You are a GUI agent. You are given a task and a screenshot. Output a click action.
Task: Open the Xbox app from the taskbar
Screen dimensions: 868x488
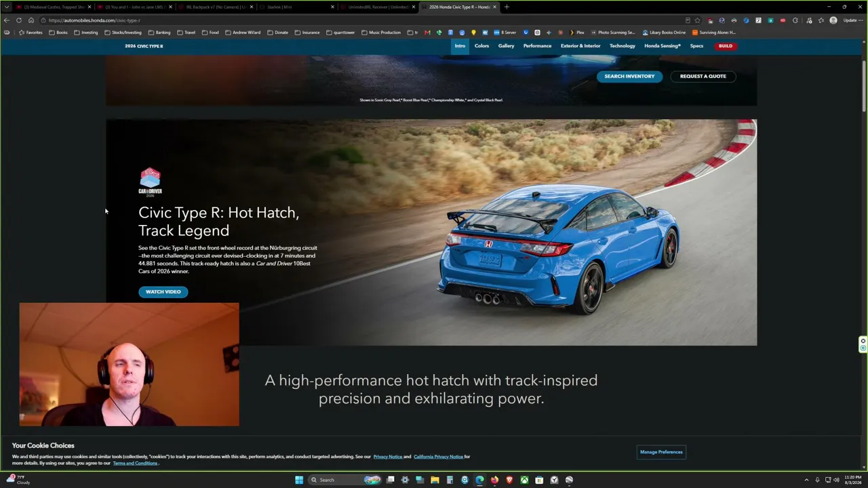524,480
